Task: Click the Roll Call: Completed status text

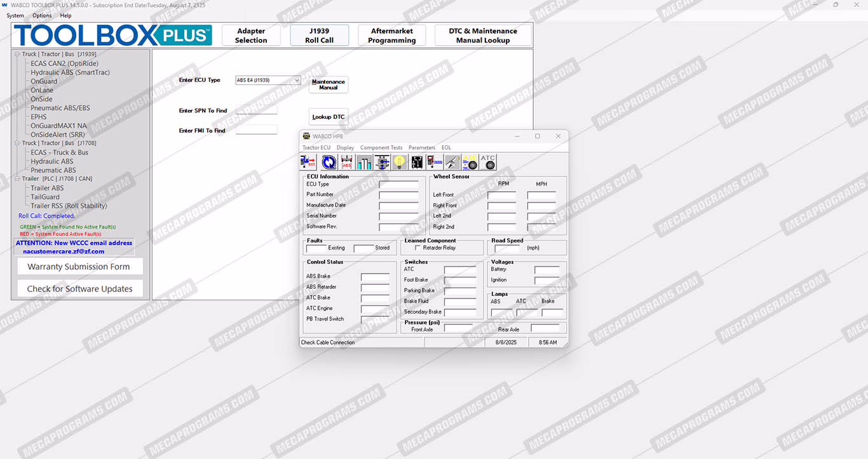Action: [46, 216]
